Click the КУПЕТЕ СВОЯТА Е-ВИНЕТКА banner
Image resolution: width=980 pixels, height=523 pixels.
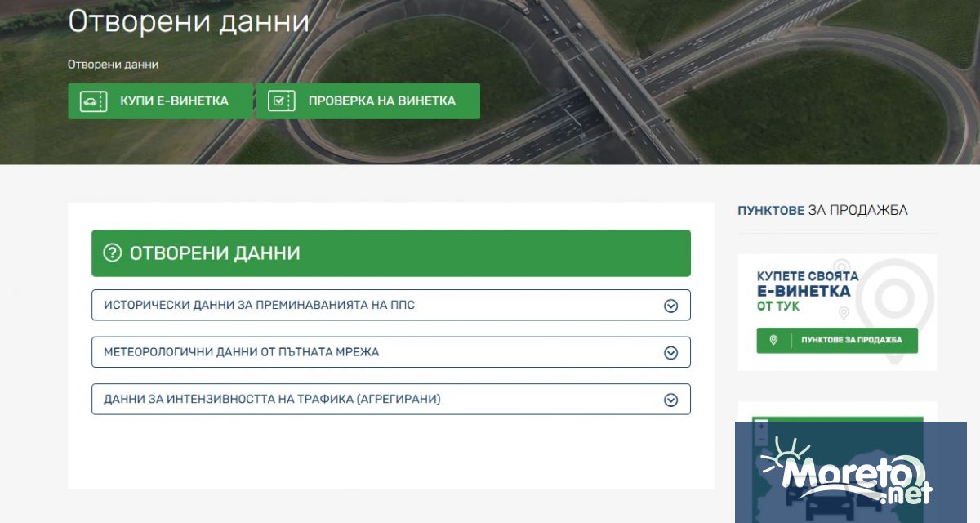(x=837, y=312)
